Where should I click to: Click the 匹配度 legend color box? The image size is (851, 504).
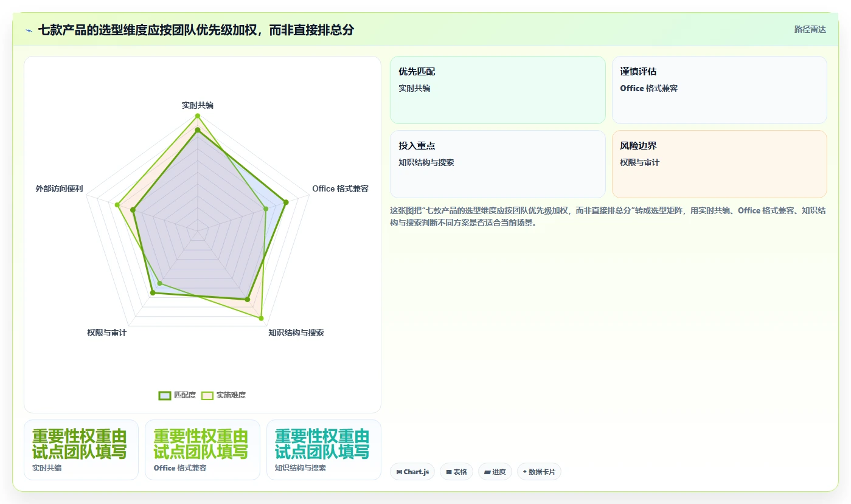(x=164, y=395)
